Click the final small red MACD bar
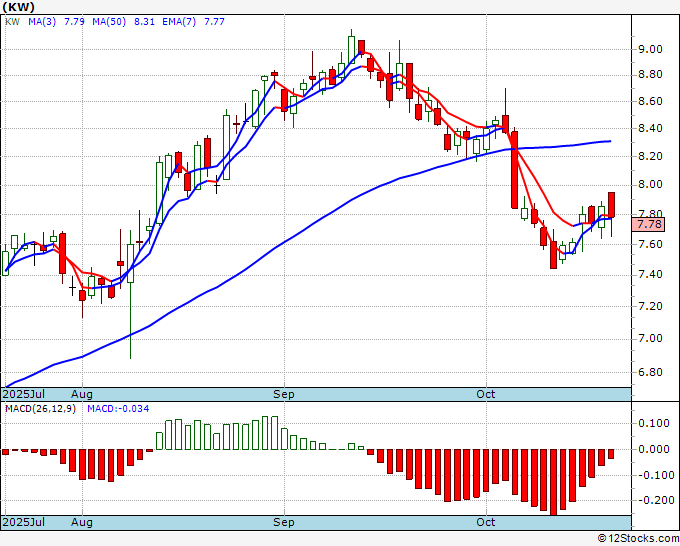Screen dimensions: 680x546 611,454
